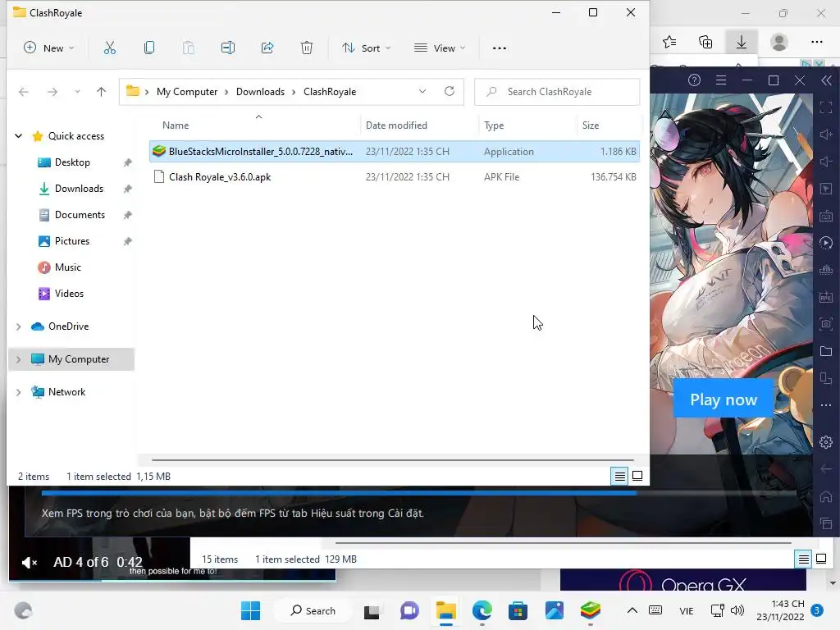840x630 pixels.
Task: Open the View dropdown
Action: [x=440, y=48]
